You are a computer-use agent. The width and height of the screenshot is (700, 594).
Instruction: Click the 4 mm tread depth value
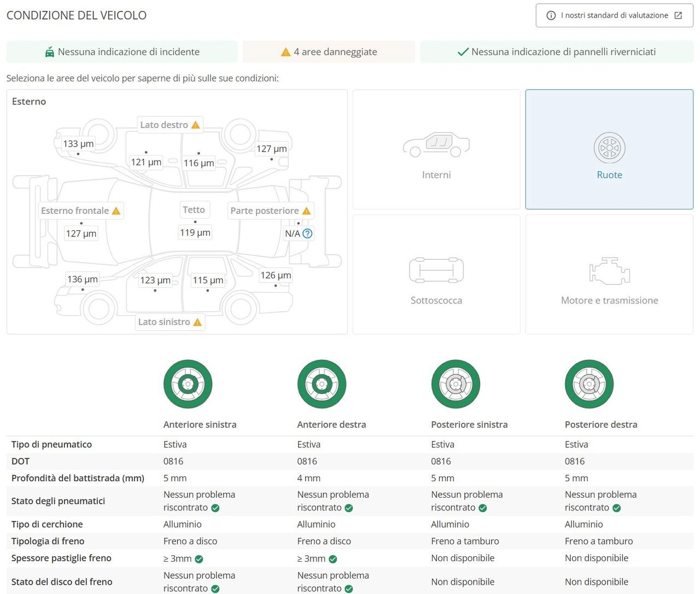309,478
